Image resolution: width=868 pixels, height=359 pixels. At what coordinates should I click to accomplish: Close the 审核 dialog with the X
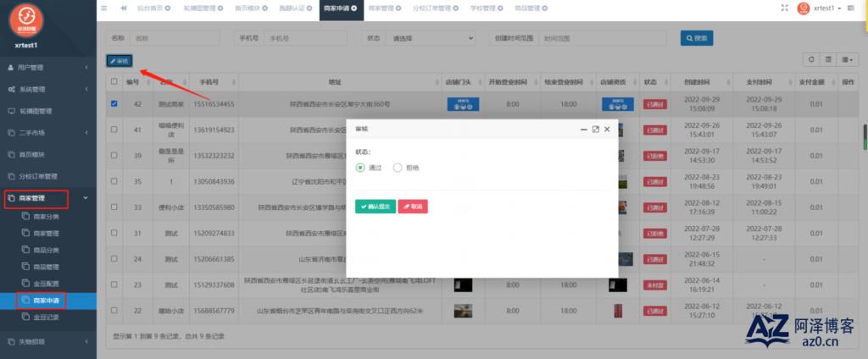click(x=607, y=129)
